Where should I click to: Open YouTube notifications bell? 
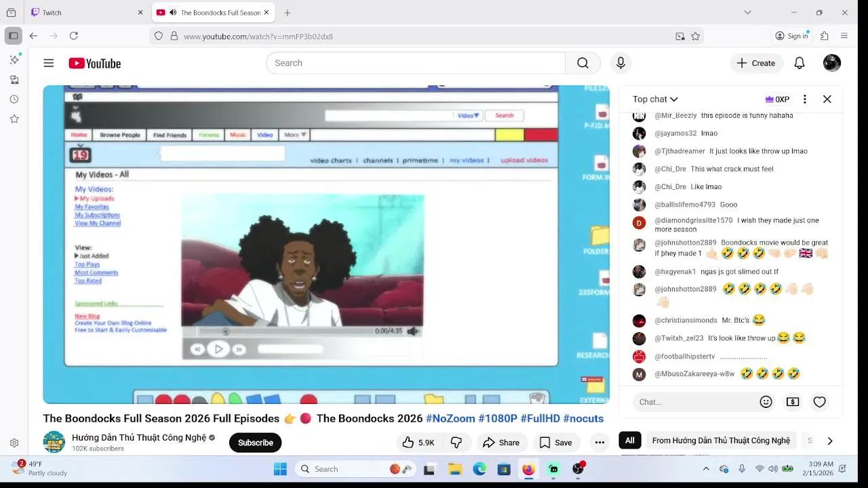tap(800, 63)
